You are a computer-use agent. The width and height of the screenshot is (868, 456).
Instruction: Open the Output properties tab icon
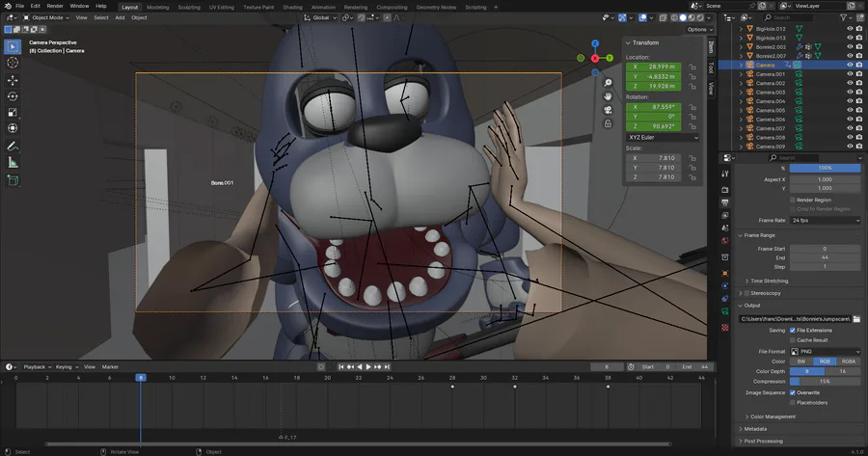725,202
